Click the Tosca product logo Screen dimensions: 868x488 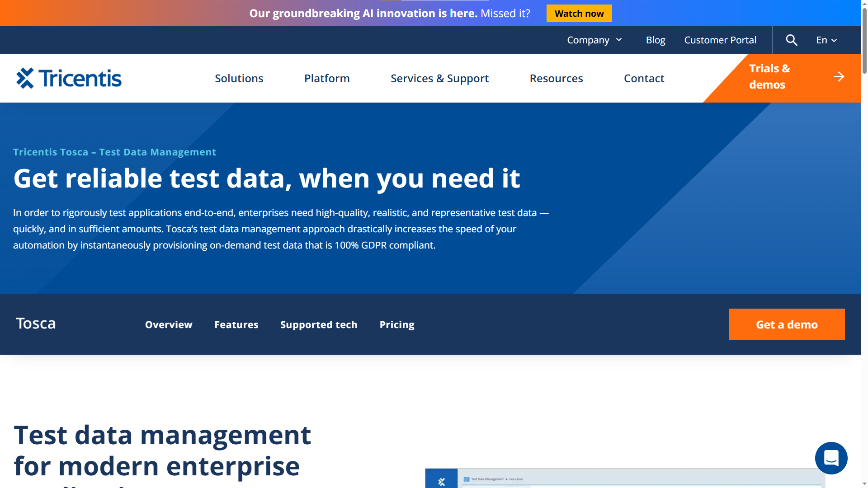(36, 324)
